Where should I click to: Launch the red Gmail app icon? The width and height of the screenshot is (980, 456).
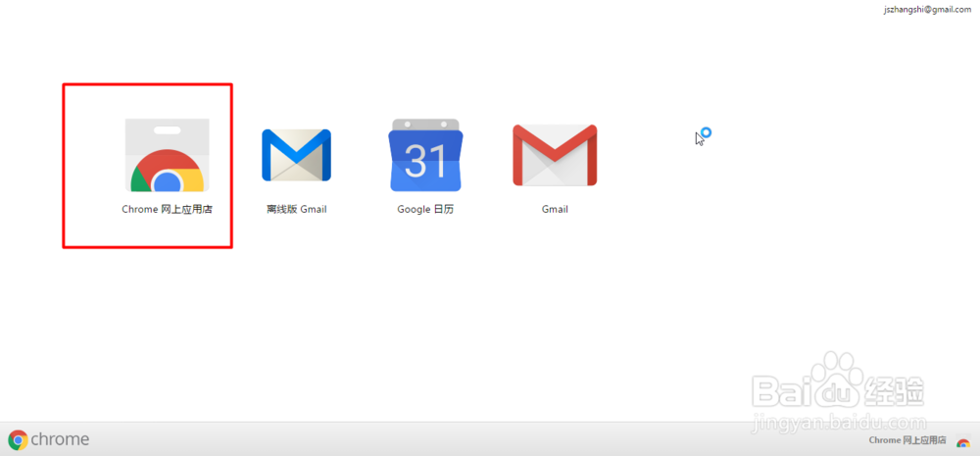[555, 155]
